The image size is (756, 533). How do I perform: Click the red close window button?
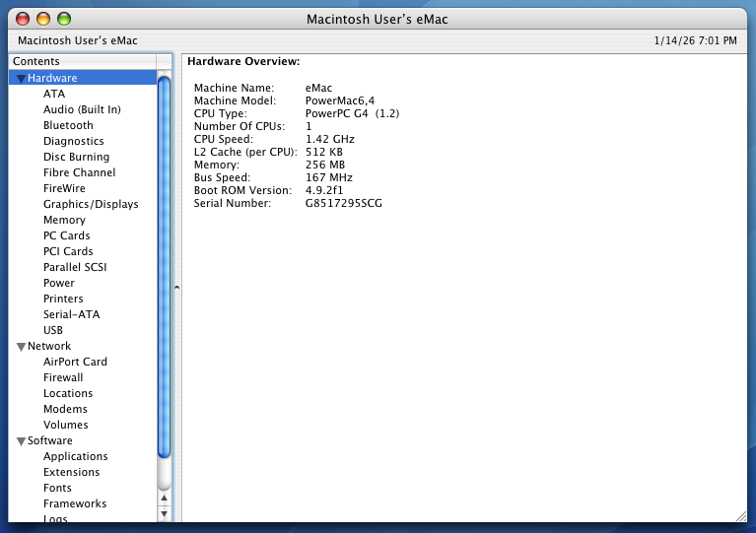pos(23,19)
